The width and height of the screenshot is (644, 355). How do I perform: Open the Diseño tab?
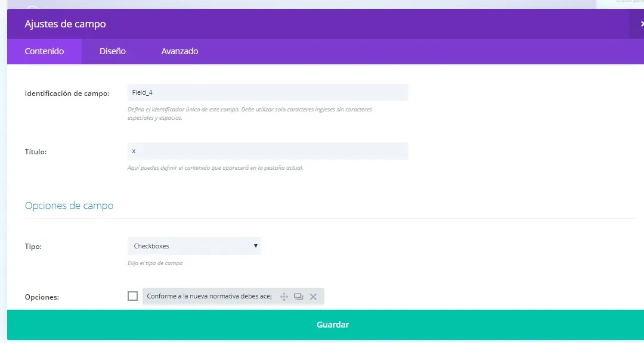point(113,51)
